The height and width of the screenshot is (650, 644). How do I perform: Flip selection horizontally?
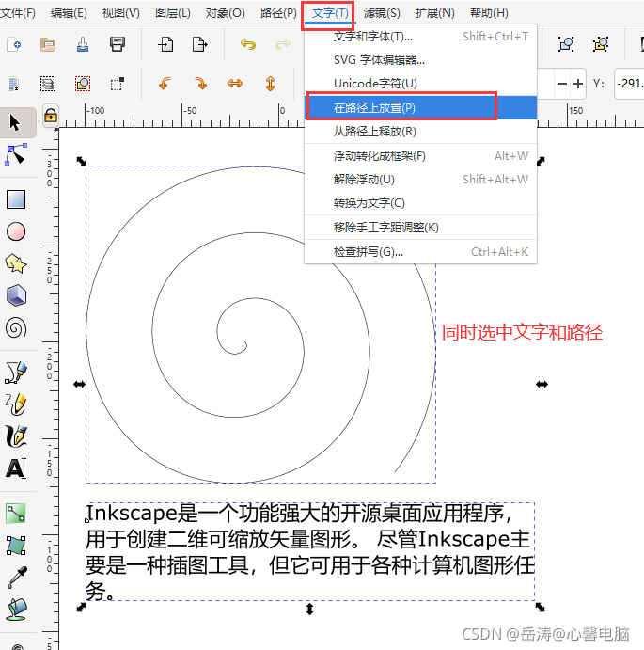pyautogui.click(x=235, y=84)
